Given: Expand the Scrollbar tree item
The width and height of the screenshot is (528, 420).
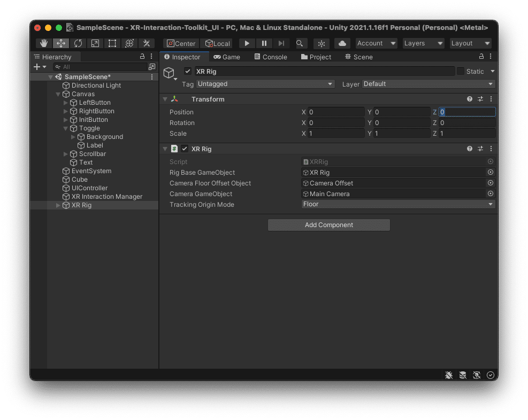Looking at the screenshot, I should coord(66,154).
